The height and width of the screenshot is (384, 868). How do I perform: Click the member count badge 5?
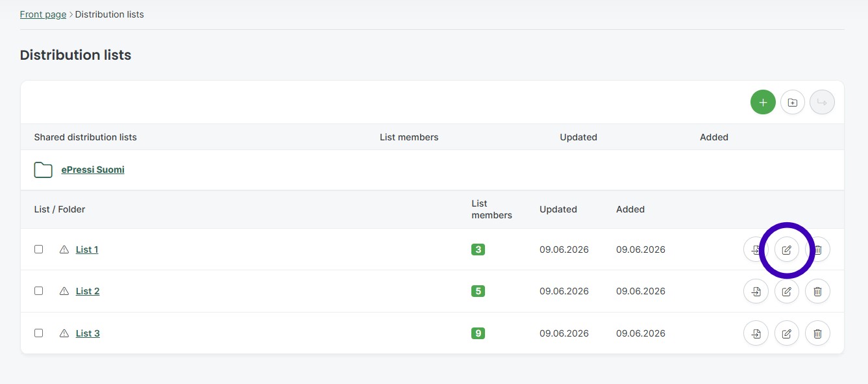tap(478, 291)
